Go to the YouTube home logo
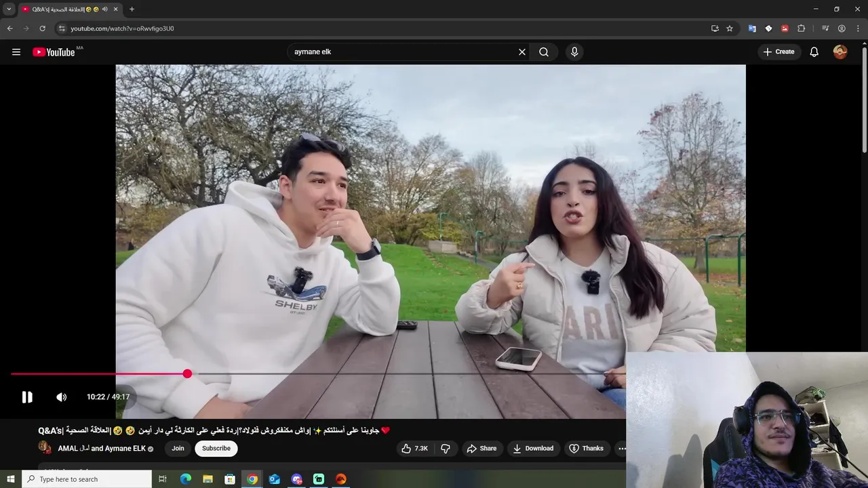 pyautogui.click(x=54, y=52)
